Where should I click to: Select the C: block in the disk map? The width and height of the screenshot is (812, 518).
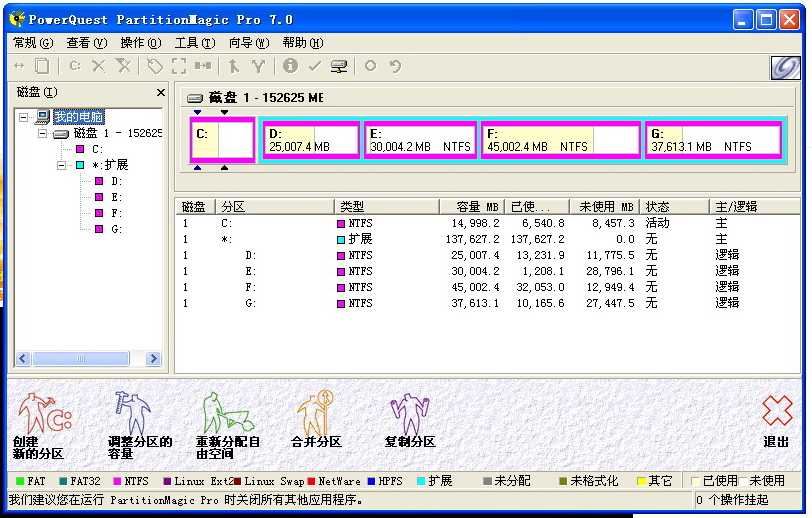pyautogui.click(x=222, y=140)
